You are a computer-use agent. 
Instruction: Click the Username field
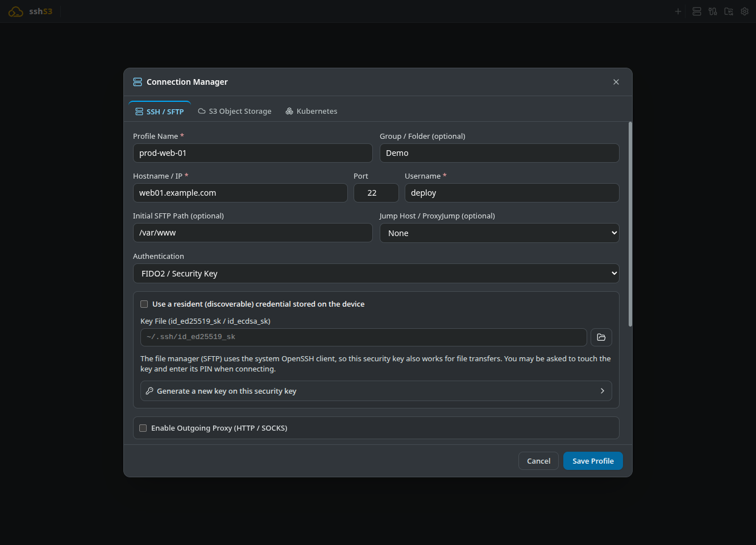512,193
